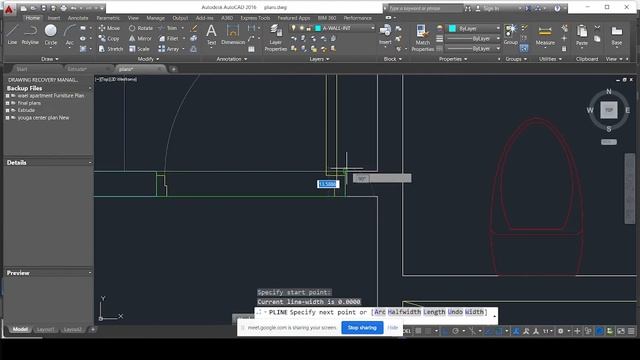Choose the Scale tool
This screenshot has height=360, width=640.
point(139,49)
